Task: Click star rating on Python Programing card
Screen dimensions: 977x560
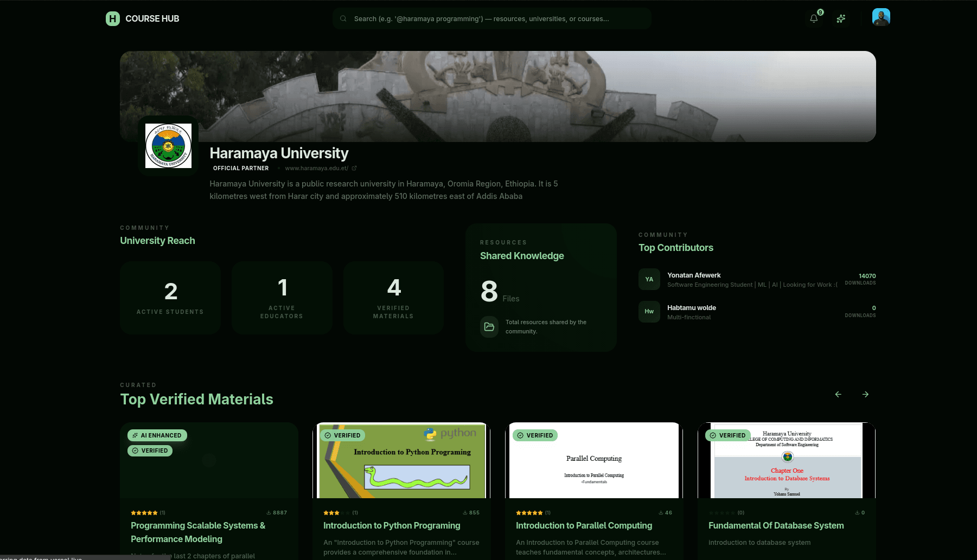Action: [x=337, y=513]
